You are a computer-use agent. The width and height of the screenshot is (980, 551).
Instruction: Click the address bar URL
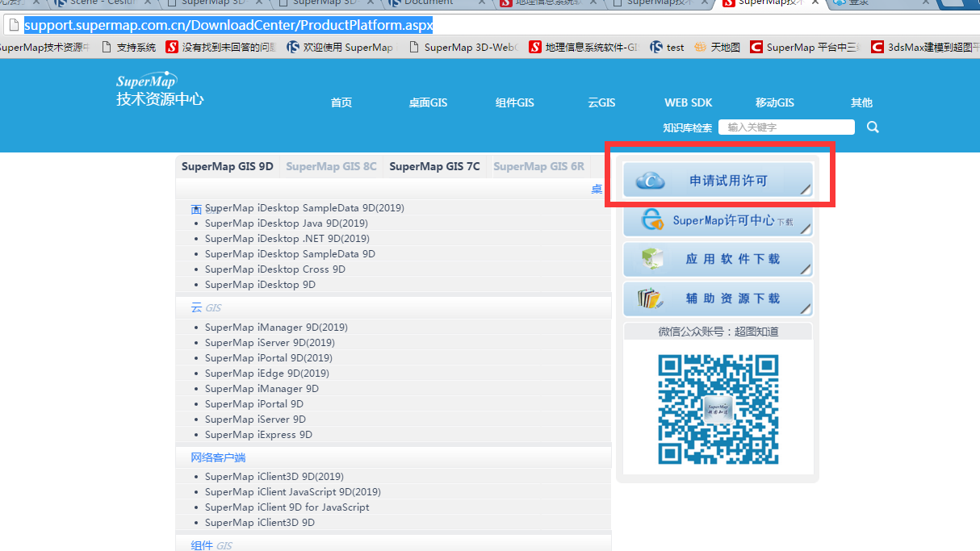point(228,25)
